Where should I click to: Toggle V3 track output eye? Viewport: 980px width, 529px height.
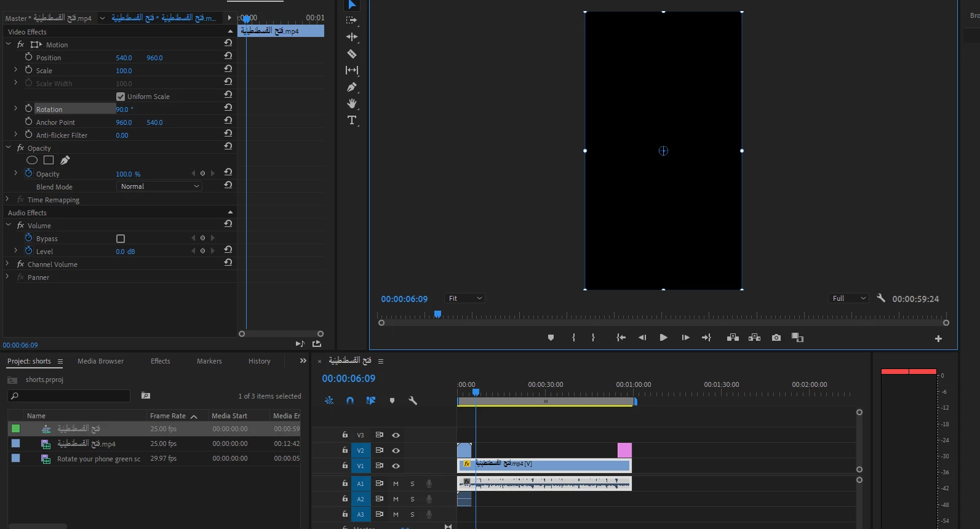[x=396, y=435]
